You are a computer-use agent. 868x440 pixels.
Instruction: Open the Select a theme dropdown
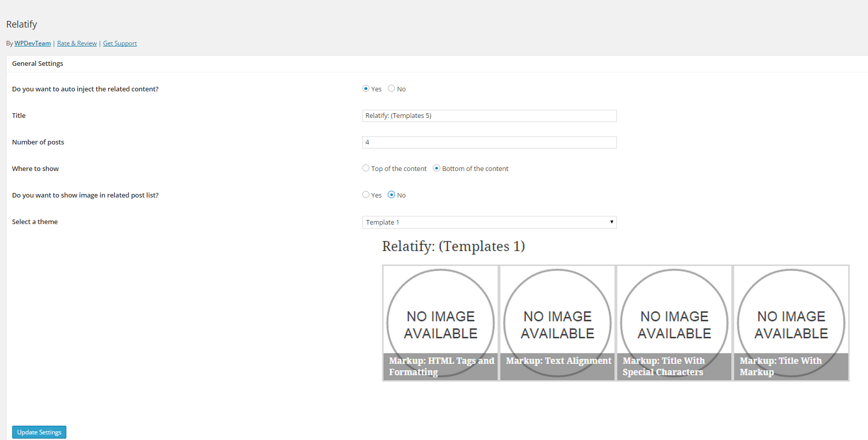[489, 222]
